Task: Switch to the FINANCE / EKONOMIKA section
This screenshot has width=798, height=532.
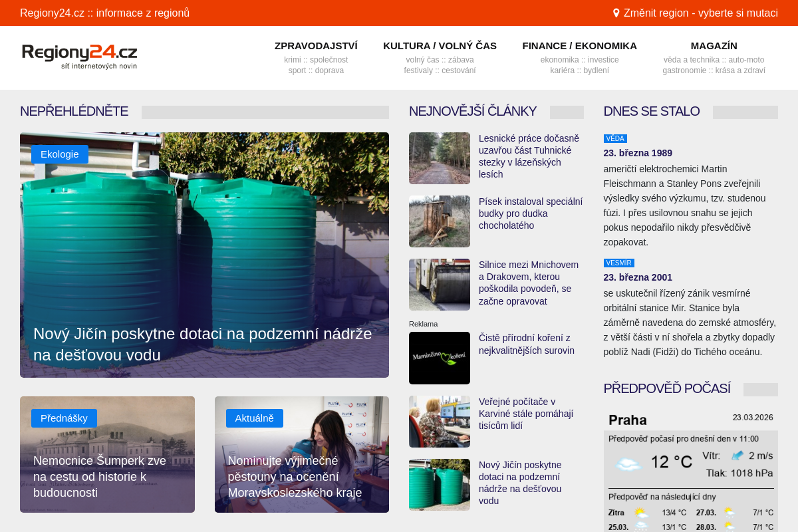Action: click(x=579, y=45)
